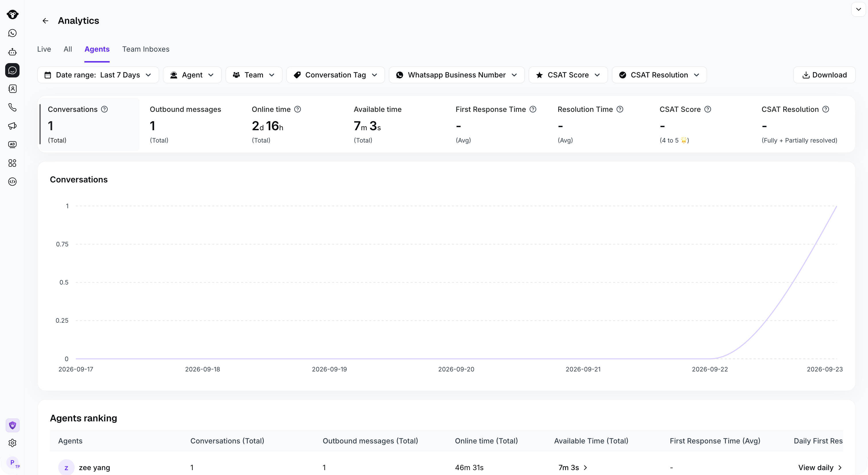
Task: Open the WhatsApp icon in the sidebar
Action: [12, 33]
